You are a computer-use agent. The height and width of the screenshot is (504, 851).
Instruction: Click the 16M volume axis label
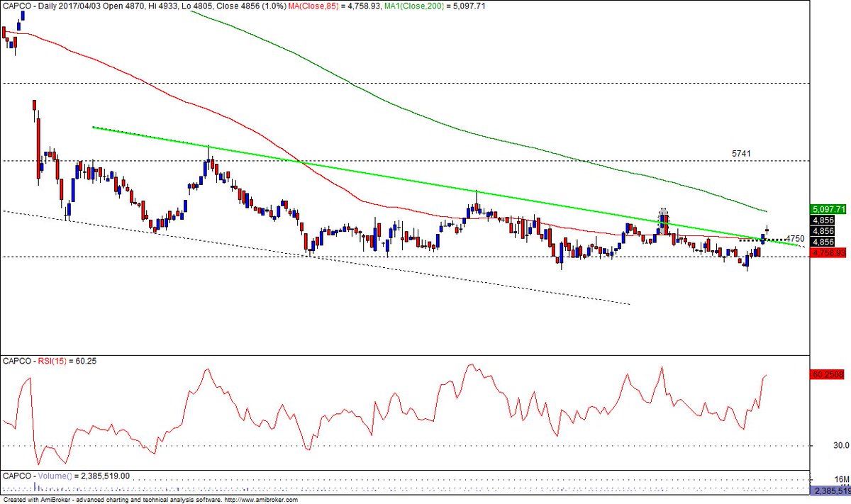(840, 479)
